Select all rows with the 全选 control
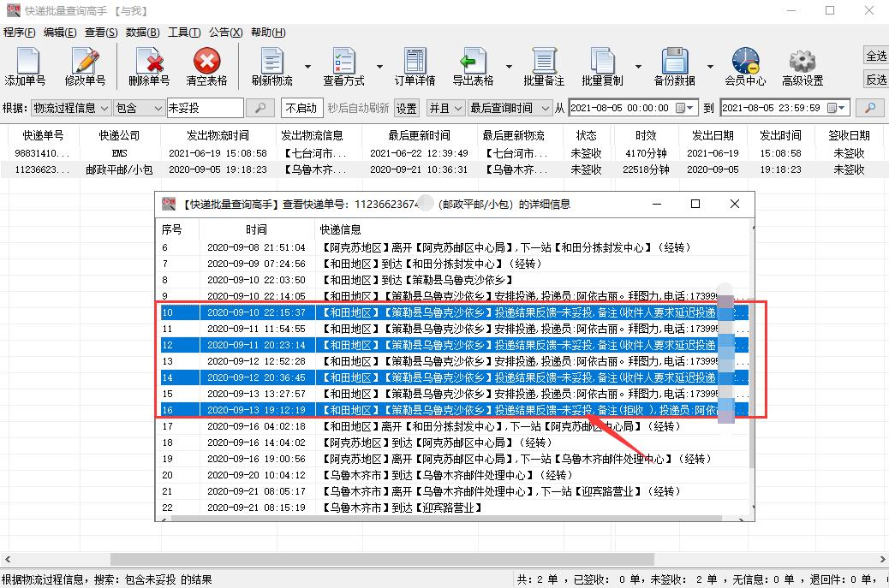This screenshot has height=588, width=889. coord(876,56)
